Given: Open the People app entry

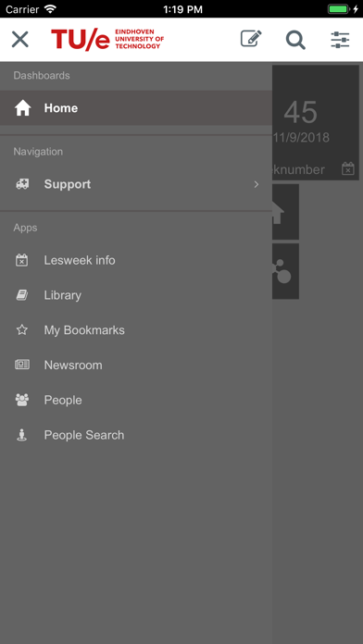Looking at the screenshot, I should pyautogui.click(x=136, y=400).
